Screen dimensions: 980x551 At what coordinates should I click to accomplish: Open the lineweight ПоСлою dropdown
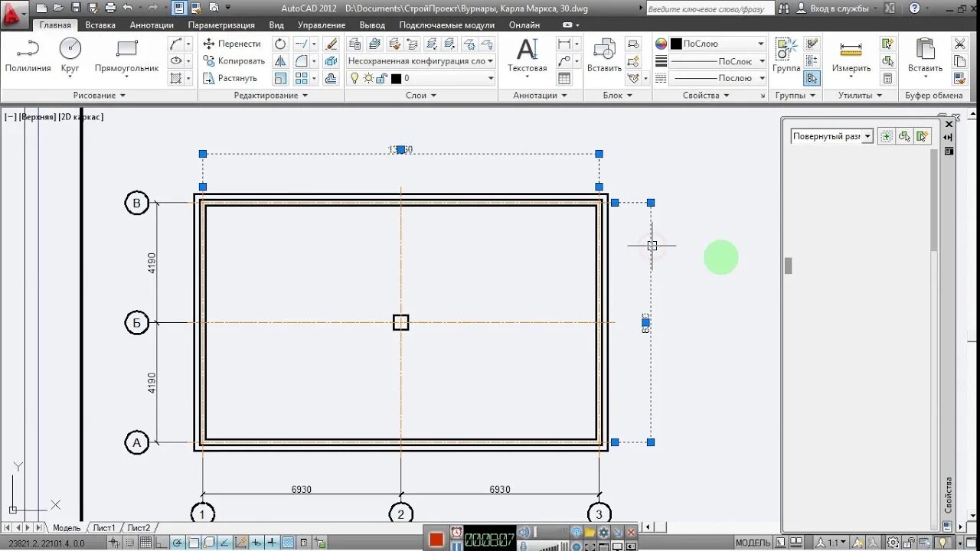click(717, 60)
